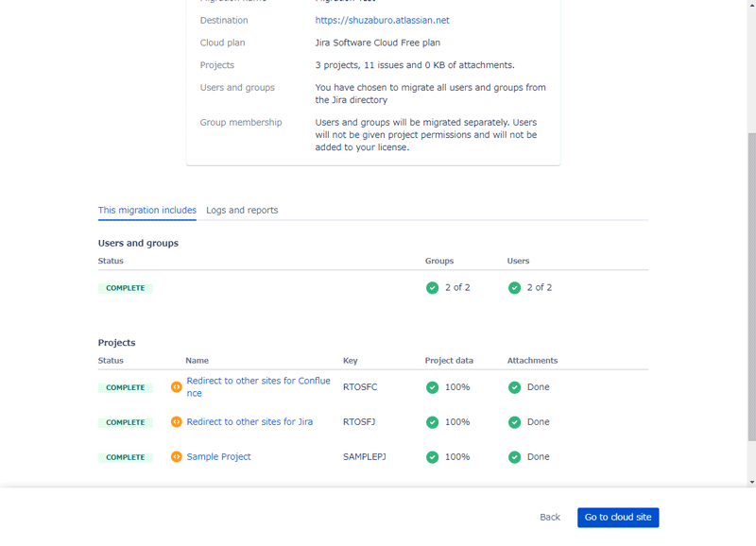Click the Name column header in Projects table
The height and width of the screenshot is (546, 756).
tap(197, 361)
